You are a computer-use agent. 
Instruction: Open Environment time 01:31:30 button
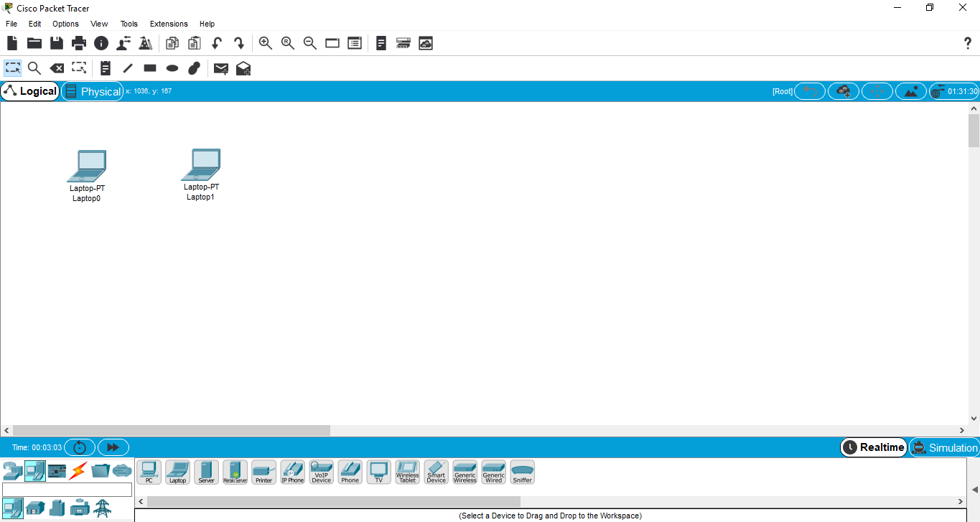pyautogui.click(x=954, y=91)
